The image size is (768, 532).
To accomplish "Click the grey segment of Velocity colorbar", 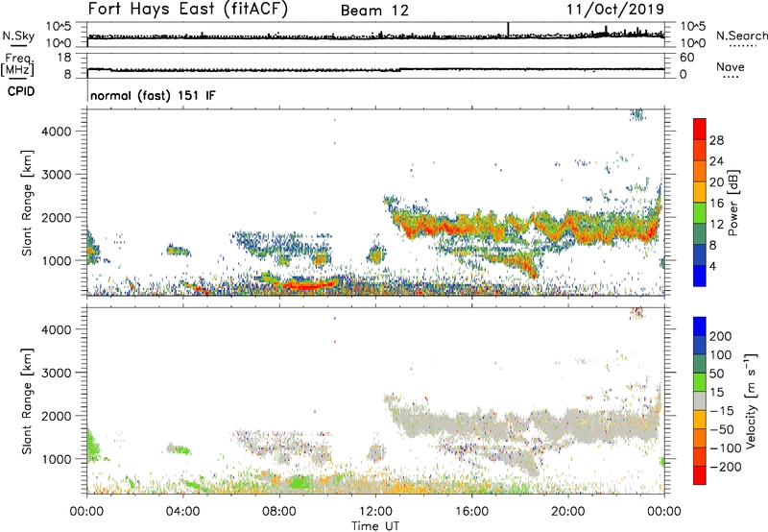I will [x=700, y=401].
